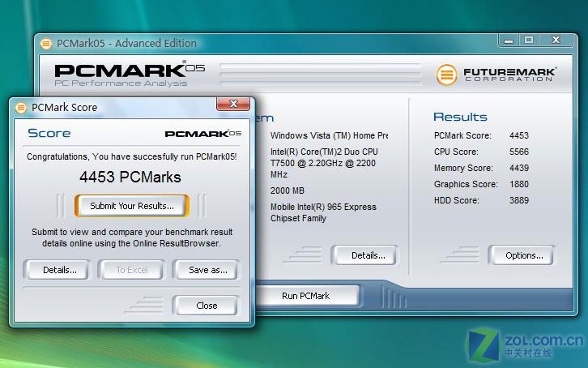The height and width of the screenshot is (368, 588).
Task: Click the PCMark05 title bar app icon
Action: [45, 44]
